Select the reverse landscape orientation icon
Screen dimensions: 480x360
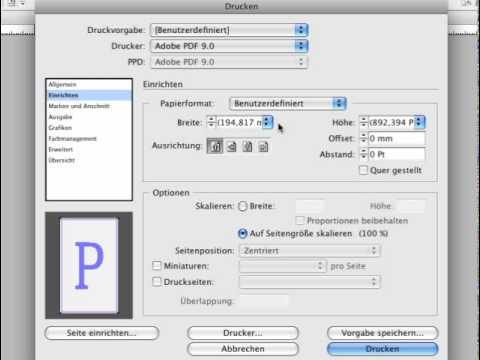tap(263, 146)
